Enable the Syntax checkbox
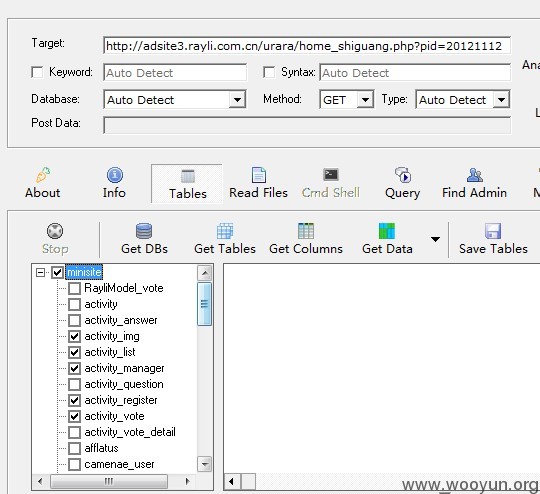Screen dimensions: 540x494 coord(269,72)
